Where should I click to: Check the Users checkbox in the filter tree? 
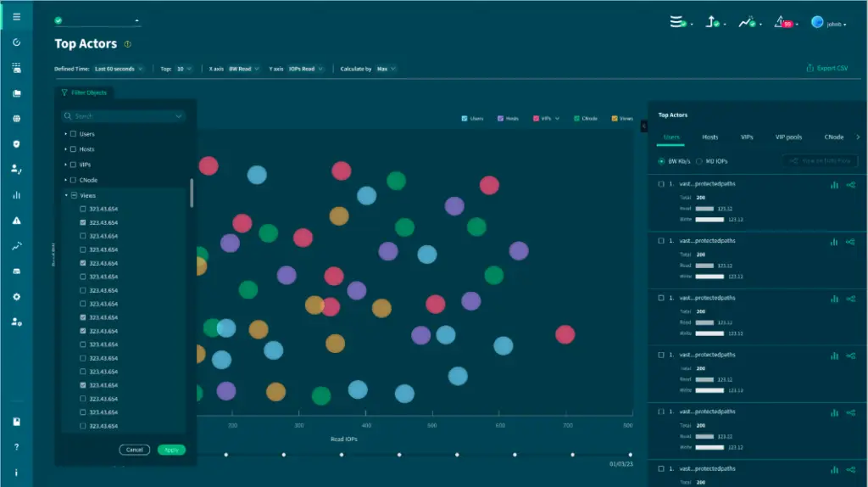point(74,134)
